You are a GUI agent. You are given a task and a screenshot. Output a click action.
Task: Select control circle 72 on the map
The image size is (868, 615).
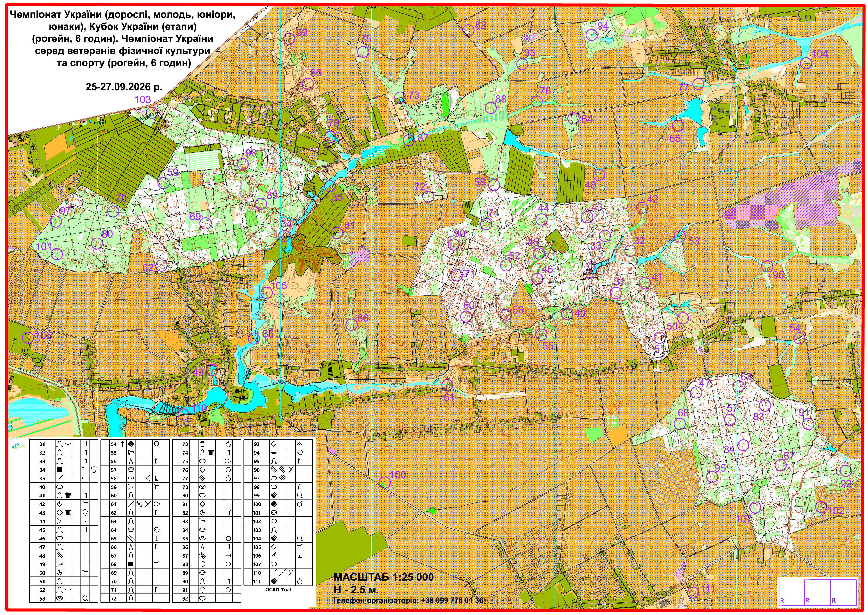tap(428, 197)
